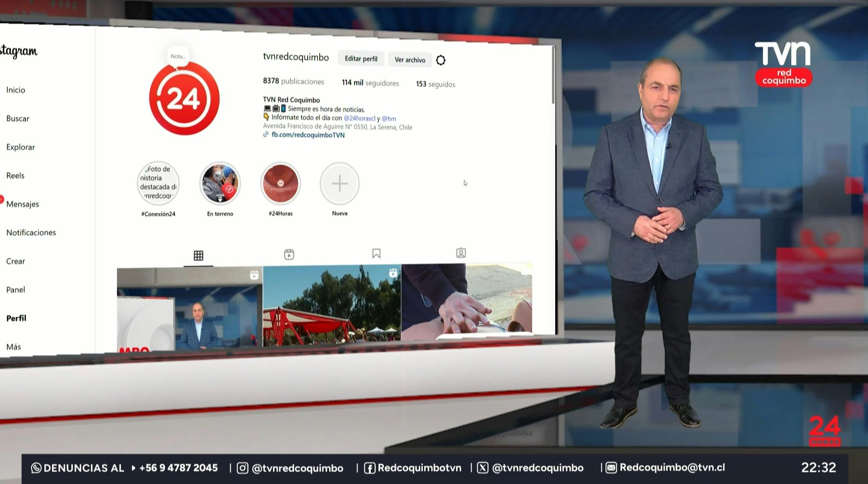The image size is (868, 484).
Task: Click the X icon in ticker
Action: pyautogui.click(x=483, y=468)
